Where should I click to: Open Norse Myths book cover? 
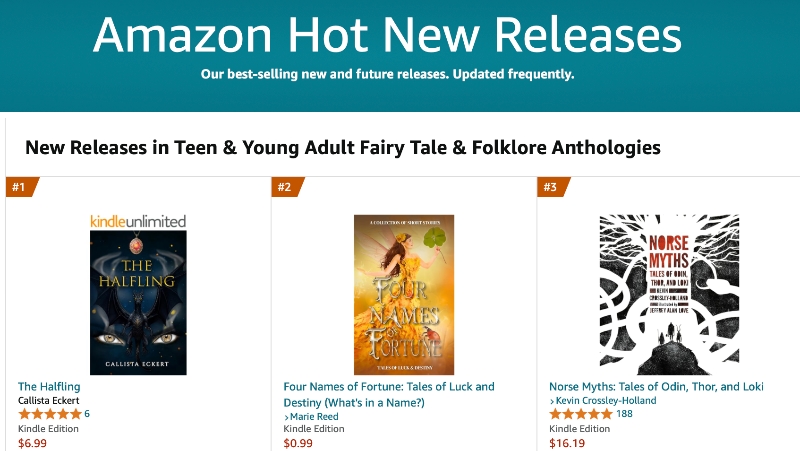[x=669, y=295]
